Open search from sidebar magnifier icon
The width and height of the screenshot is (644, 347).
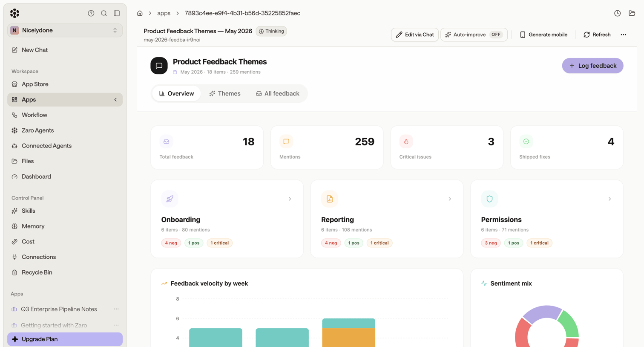click(x=104, y=13)
